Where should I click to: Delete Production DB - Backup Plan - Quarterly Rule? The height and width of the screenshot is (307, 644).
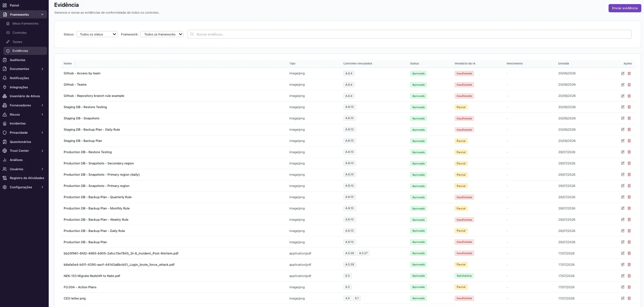[629, 197]
